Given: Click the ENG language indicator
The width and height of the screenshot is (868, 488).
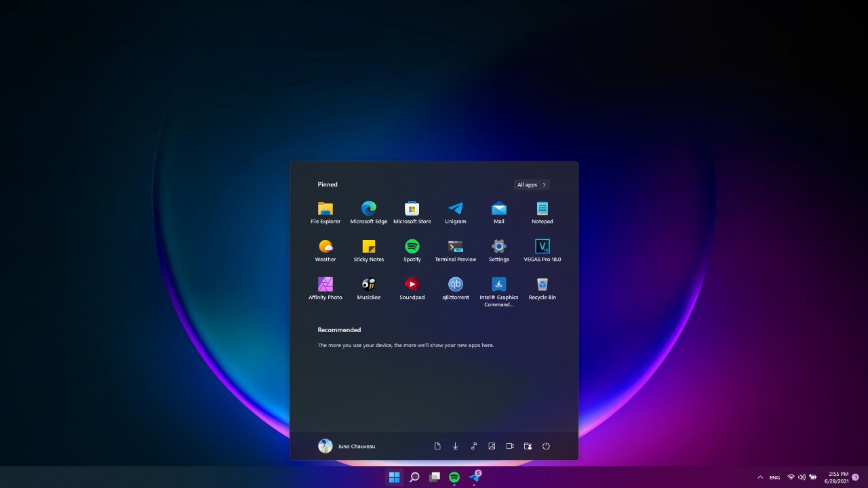Looking at the screenshot, I should coord(774,477).
